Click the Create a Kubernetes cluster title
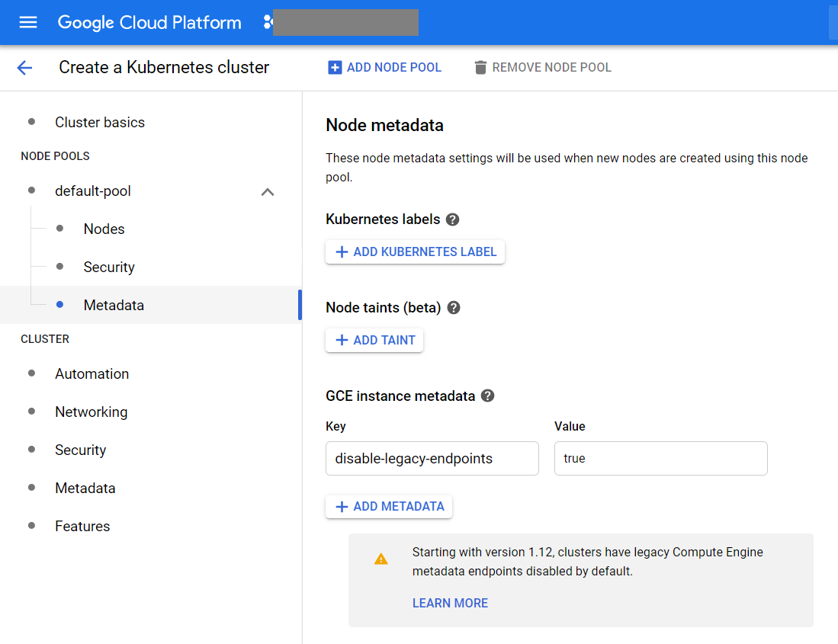 (x=164, y=67)
